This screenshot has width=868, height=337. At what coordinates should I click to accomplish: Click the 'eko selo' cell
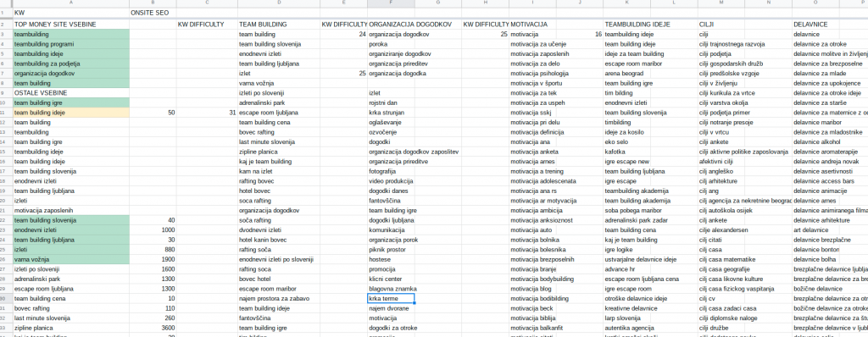point(626,142)
